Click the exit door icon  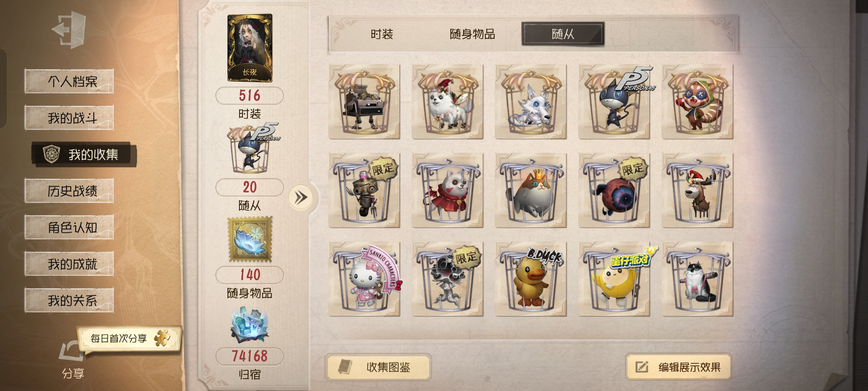pos(69,29)
